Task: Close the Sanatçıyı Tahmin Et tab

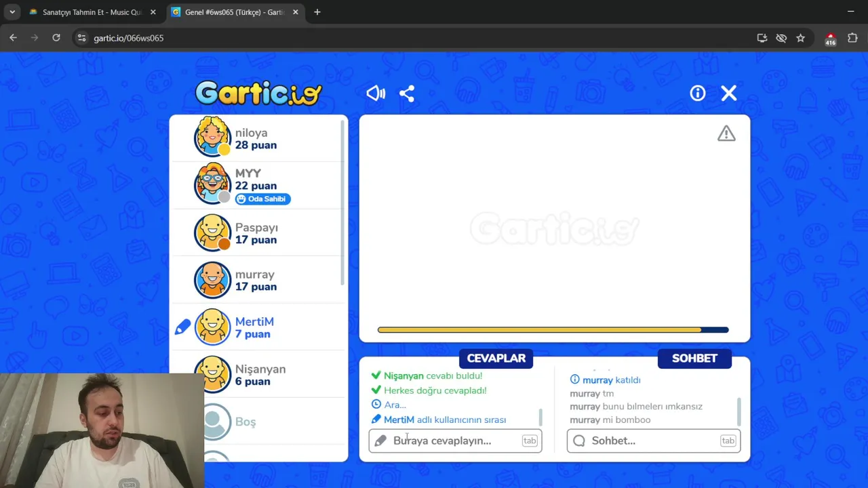Action: (153, 12)
